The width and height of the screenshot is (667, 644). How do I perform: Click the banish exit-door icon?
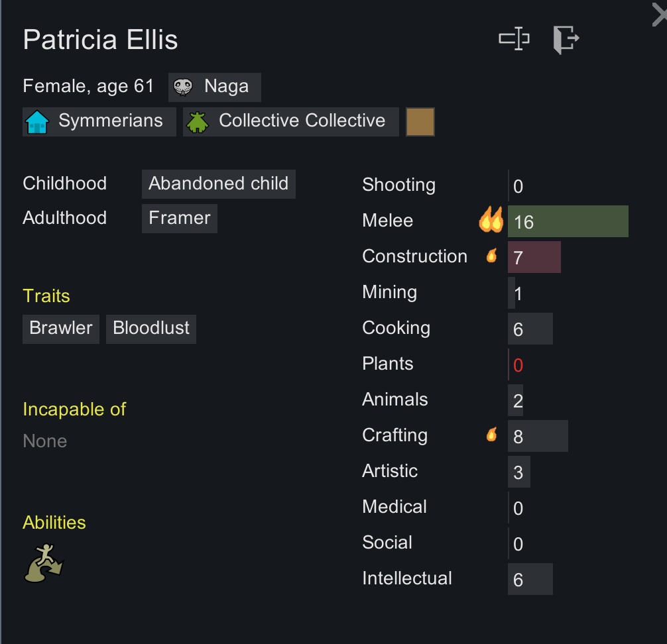566,40
